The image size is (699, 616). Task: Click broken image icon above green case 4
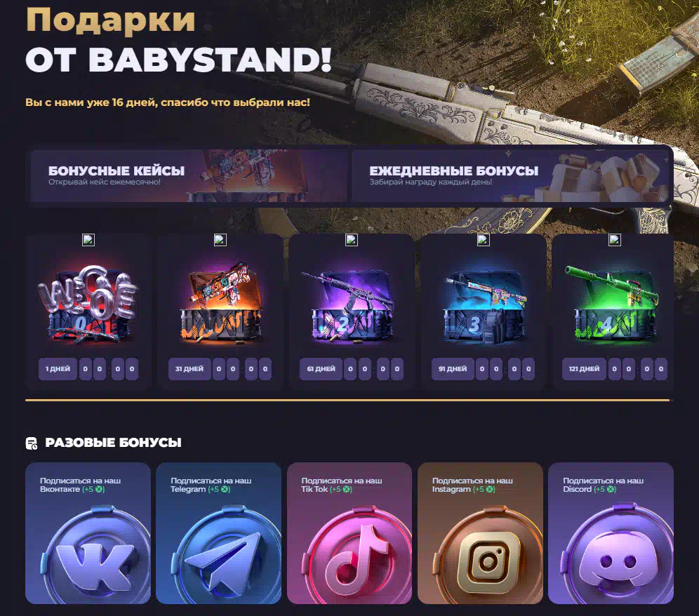click(x=615, y=240)
